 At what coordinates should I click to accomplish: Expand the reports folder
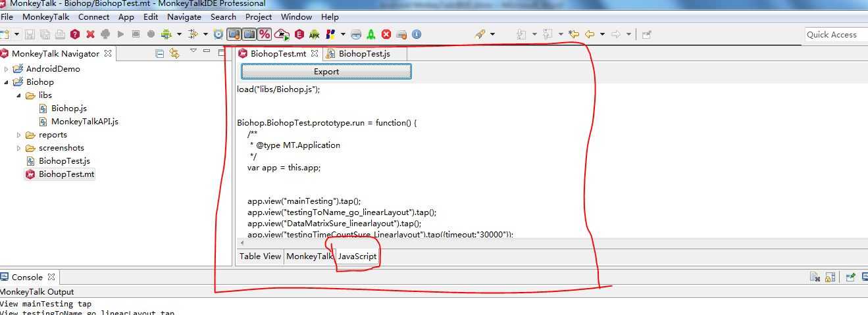click(x=18, y=135)
